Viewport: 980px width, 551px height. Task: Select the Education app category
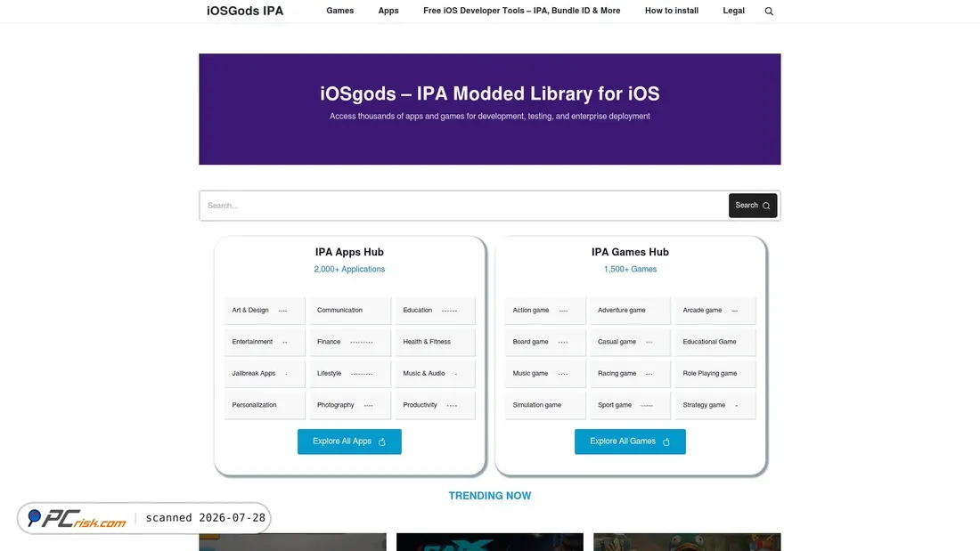point(435,311)
